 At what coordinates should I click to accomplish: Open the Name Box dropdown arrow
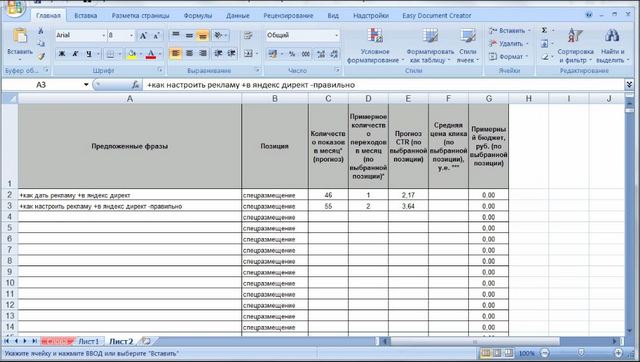point(86,85)
